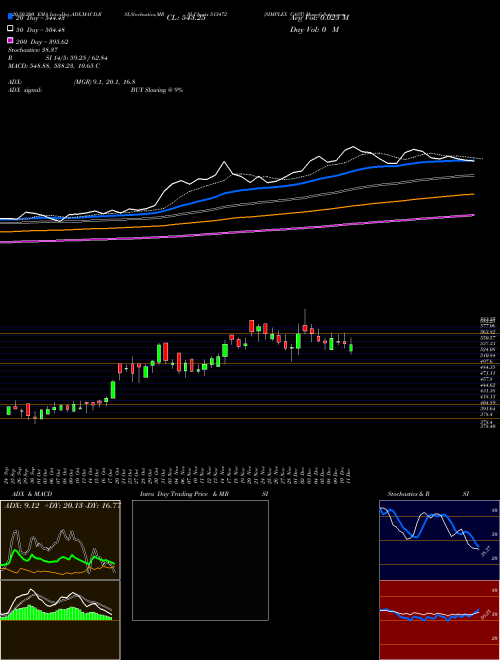
Task: Click the 'Stochastics & R' panel title
Action: click(409, 494)
